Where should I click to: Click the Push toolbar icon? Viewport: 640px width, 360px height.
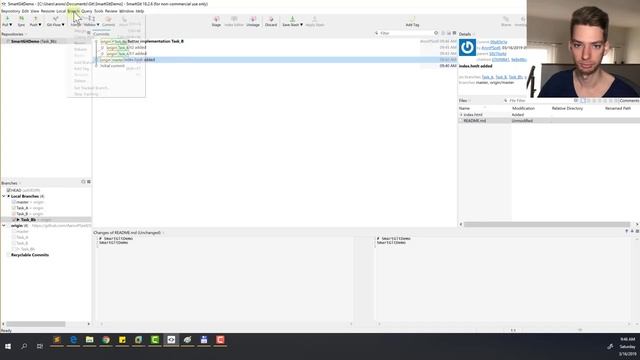tap(35, 19)
